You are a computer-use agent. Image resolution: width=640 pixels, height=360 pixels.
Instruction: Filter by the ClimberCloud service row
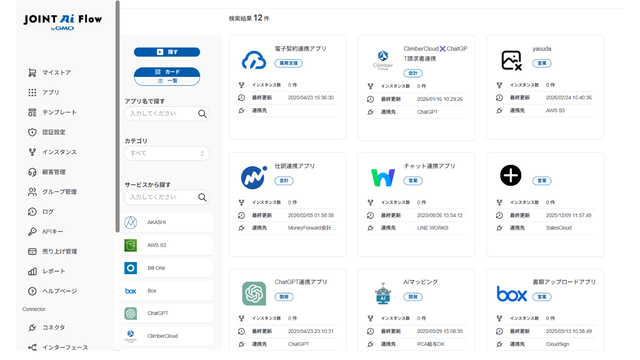(x=167, y=336)
